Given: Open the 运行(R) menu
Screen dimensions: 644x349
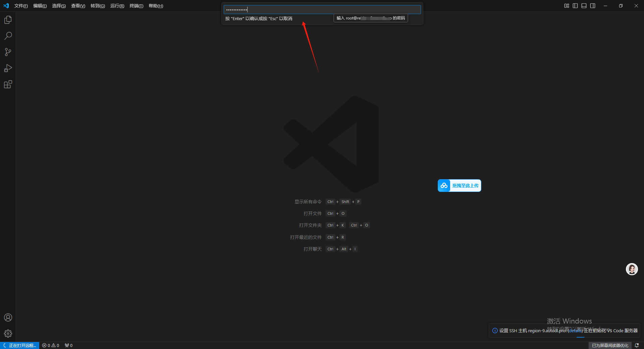Looking at the screenshot, I should coord(117,6).
